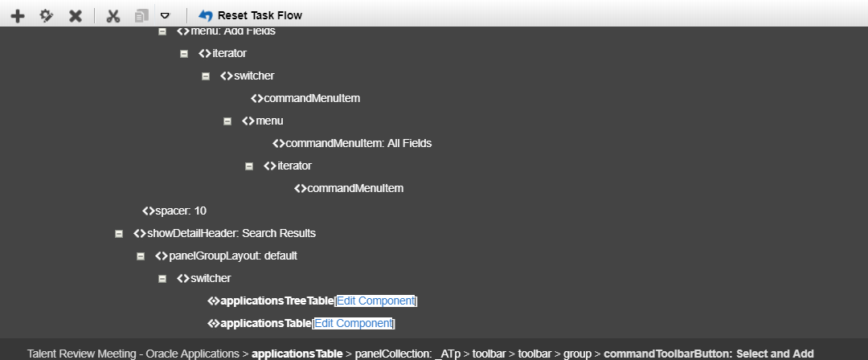
Task: Click the Paste toolbar icon
Action: click(x=141, y=15)
